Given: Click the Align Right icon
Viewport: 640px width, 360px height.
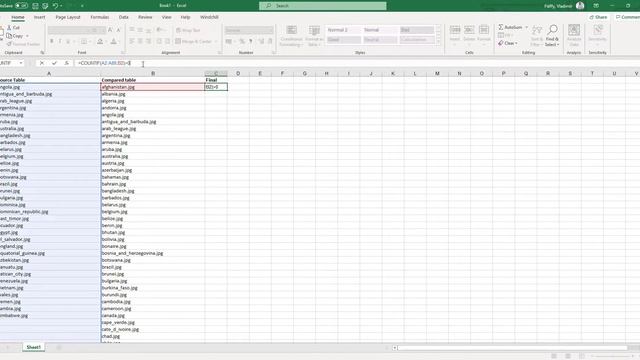Looking at the screenshot, I should point(148,41).
